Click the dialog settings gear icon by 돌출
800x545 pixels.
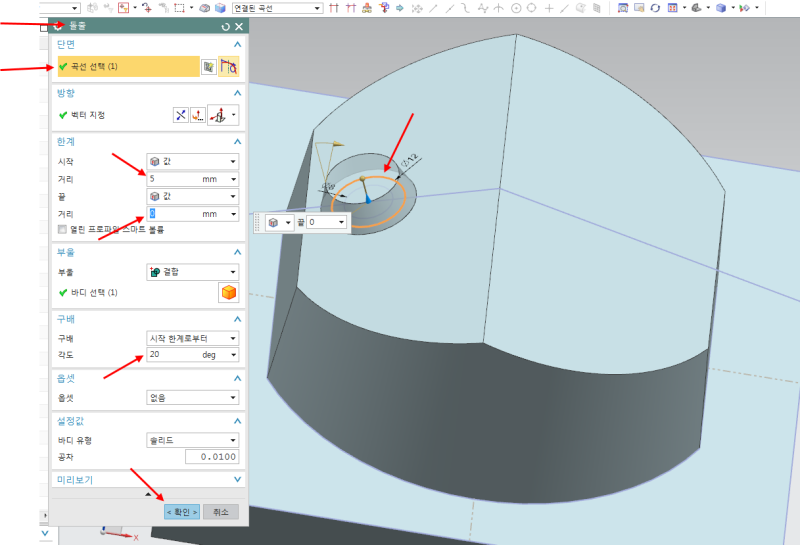58,27
